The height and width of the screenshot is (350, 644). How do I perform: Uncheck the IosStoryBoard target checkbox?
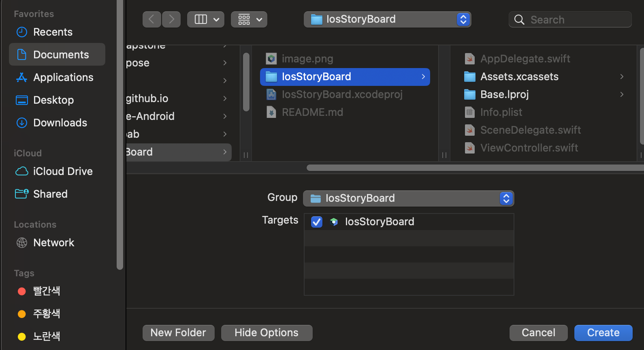(x=317, y=222)
